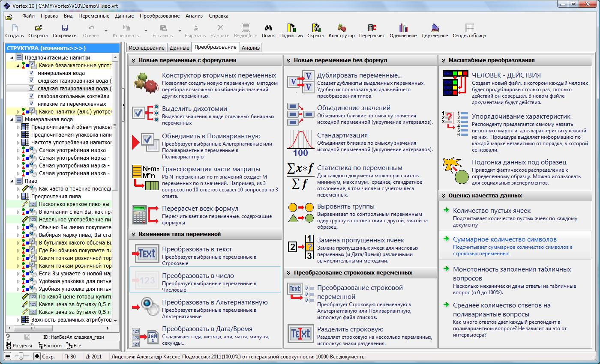Toggle никакие из перечисленных checkbox

[31, 104]
